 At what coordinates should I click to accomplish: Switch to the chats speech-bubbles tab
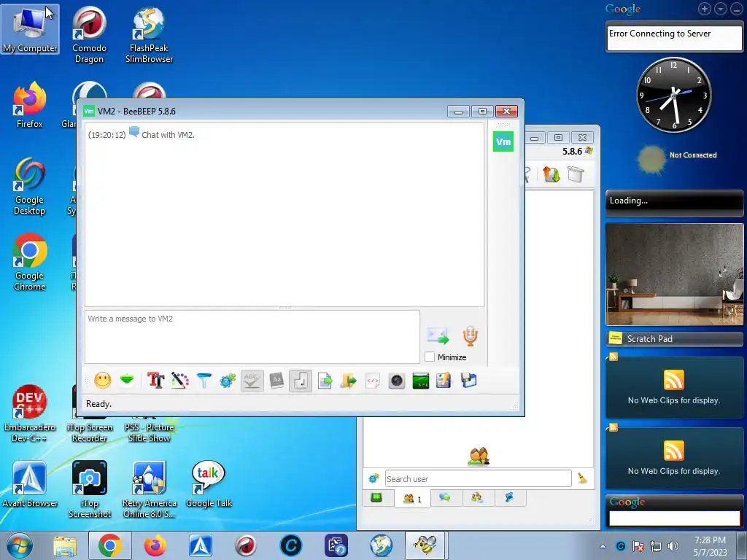(445, 498)
